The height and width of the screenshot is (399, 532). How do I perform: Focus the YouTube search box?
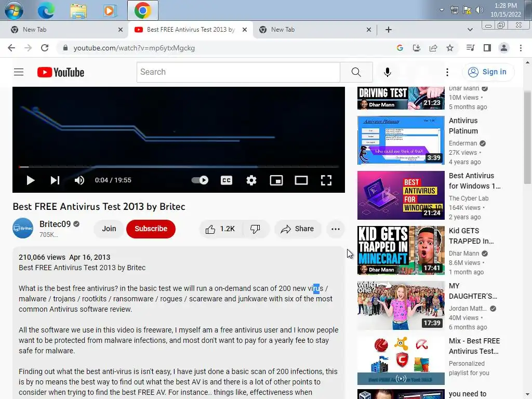(238, 72)
